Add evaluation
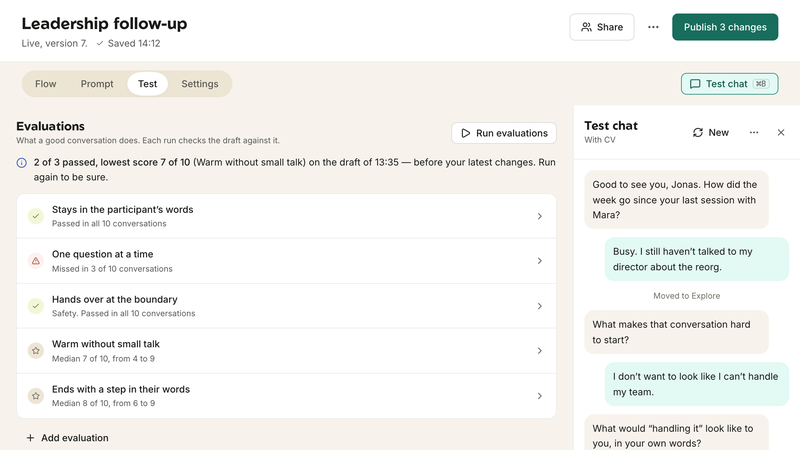The image size is (800, 450). [67, 438]
